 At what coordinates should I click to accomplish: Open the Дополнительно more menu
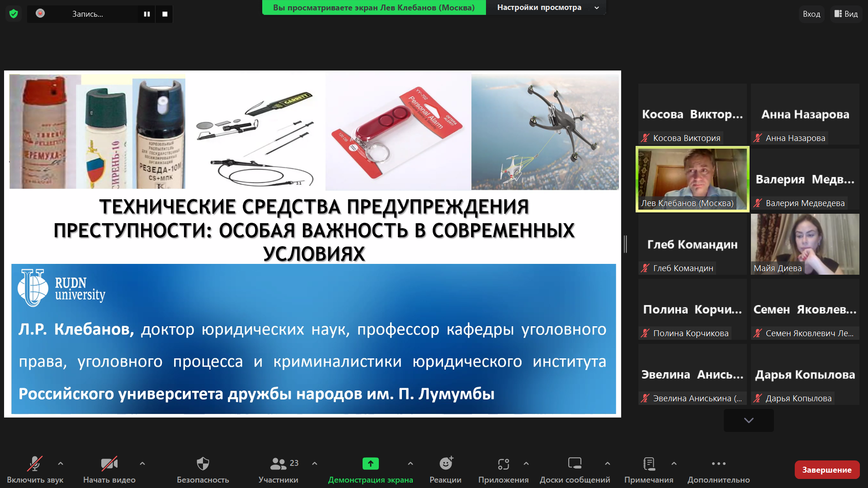[x=718, y=470]
